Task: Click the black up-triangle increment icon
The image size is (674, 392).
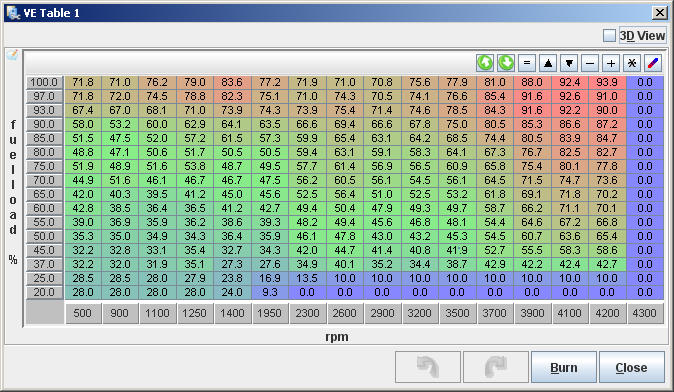Action: point(548,63)
